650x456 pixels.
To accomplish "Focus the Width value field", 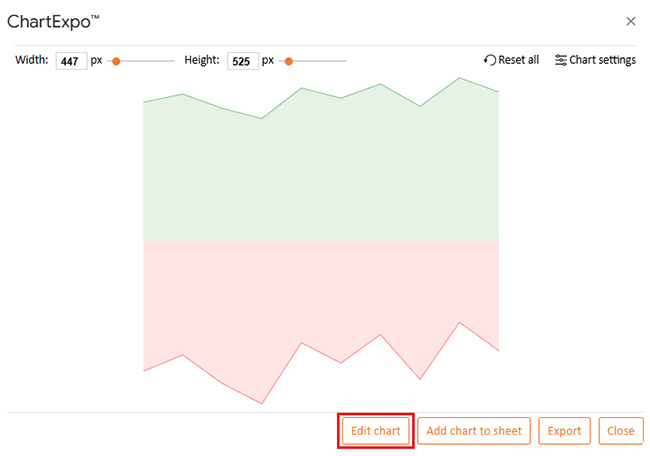I will [71, 61].
